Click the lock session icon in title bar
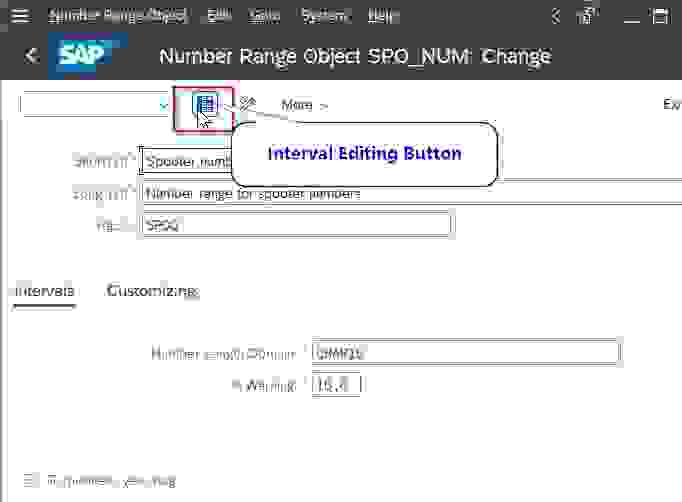Image resolution: width=682 pixels, height=502 pixels. click(588, 16)
